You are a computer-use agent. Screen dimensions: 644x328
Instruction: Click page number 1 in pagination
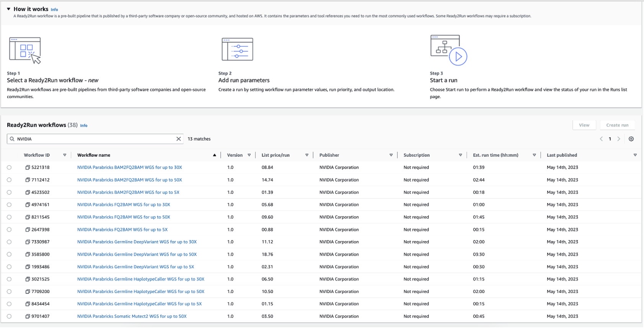tap(610, 139)
